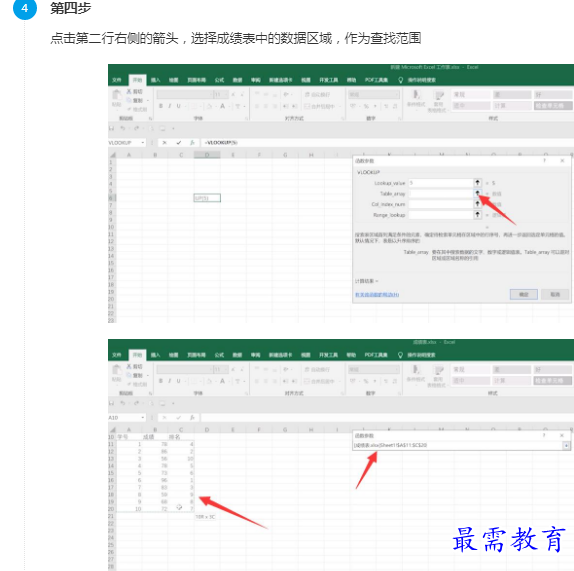The width and height of the screenshot is (574, 571).
Task: Click the Underline icon in the upper Excel ribbon
Action: 178,106
